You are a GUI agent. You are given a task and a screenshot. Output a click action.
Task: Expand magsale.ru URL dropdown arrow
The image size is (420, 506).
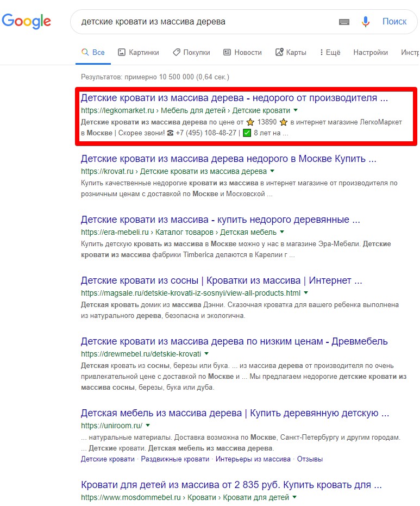coord(306,293)
